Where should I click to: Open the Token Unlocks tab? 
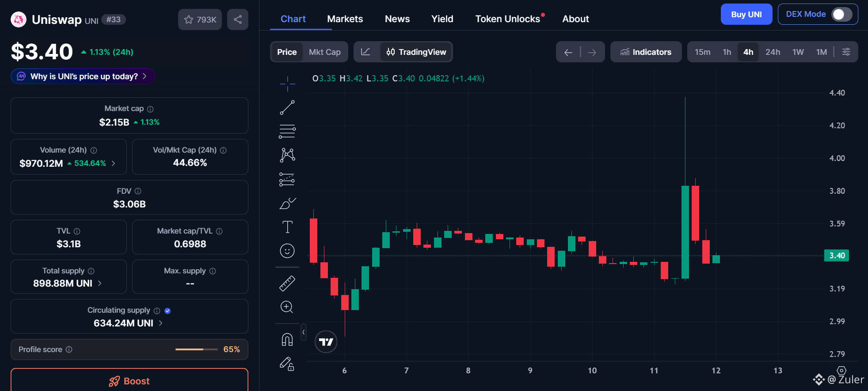[x=508, y=19]
